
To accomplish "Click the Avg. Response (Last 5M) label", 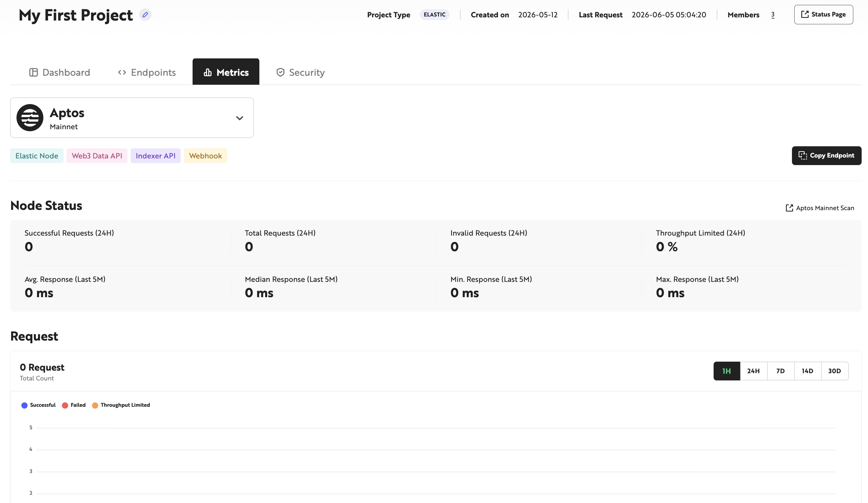I will tap(65, 279).
